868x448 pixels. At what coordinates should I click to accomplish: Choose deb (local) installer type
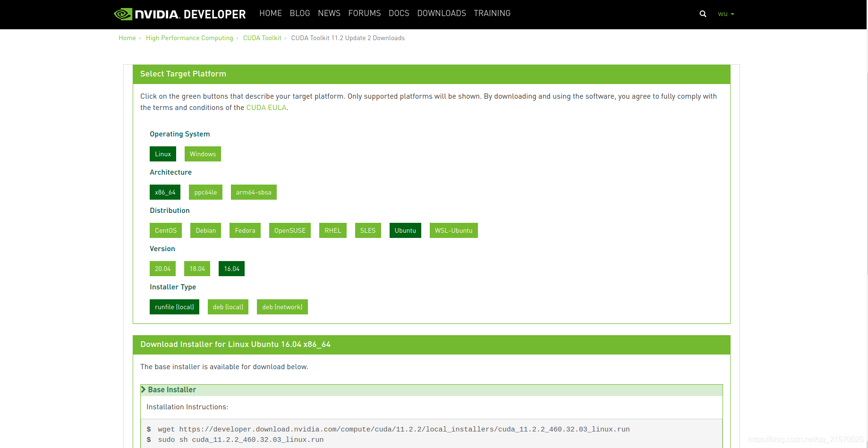click(x=228, y=307)
